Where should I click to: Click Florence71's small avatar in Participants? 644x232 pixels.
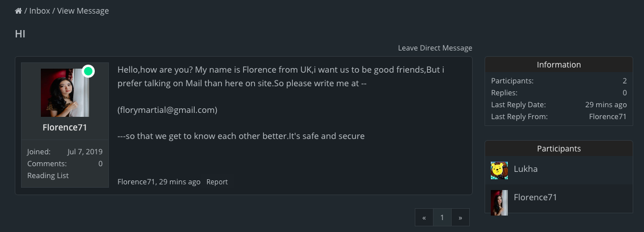click(499, 203)
